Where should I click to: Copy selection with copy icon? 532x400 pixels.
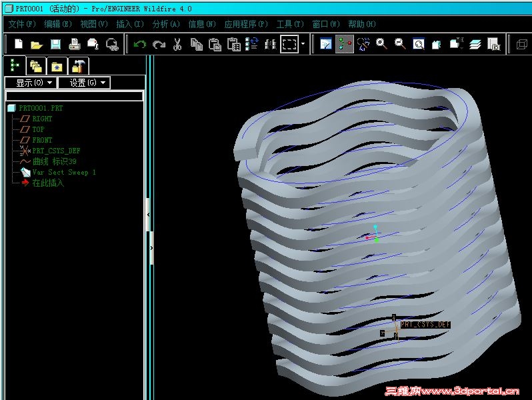click(x=196, y=45)
